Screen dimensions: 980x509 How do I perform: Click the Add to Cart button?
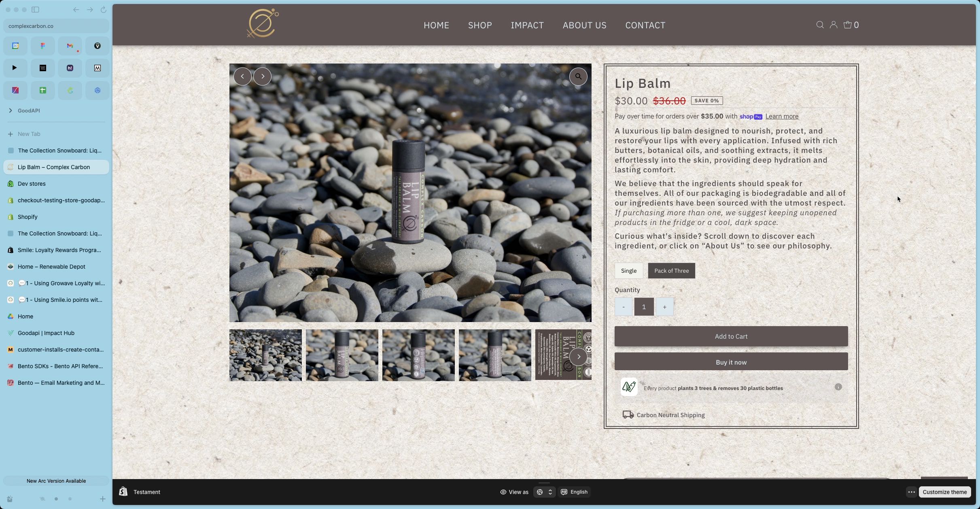coord(731,336)
